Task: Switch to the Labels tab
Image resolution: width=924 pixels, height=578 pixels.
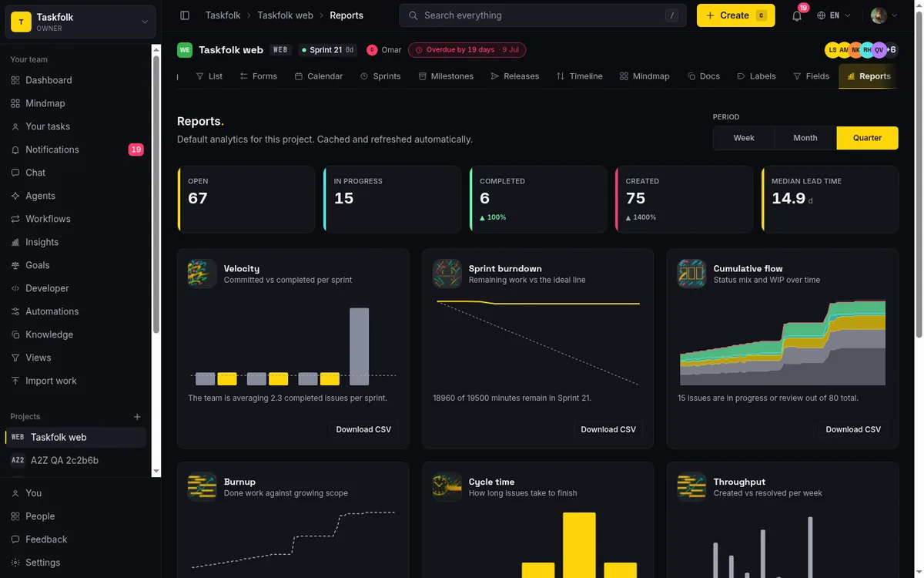Action: click(757, 76)
